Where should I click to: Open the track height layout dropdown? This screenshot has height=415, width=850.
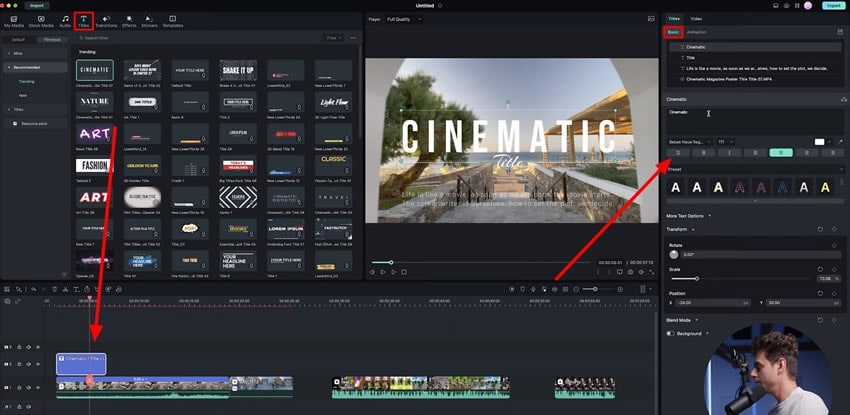point(647,289)
